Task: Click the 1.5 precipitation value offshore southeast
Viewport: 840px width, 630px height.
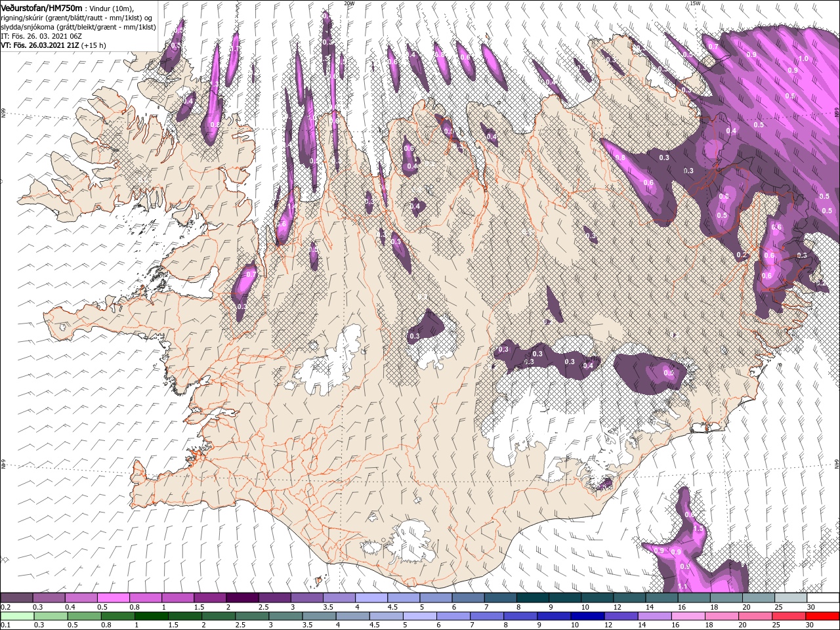Action: pos(698,528)
